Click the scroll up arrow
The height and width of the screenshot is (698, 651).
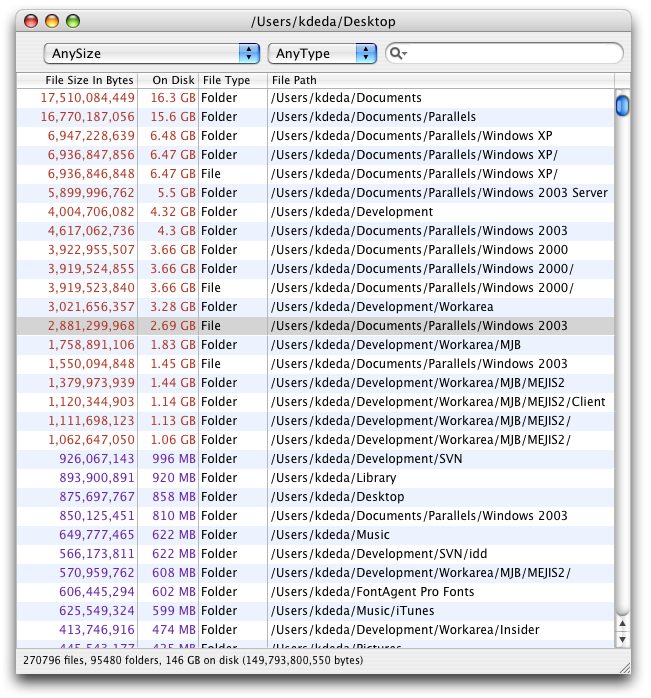coord(622,624)
